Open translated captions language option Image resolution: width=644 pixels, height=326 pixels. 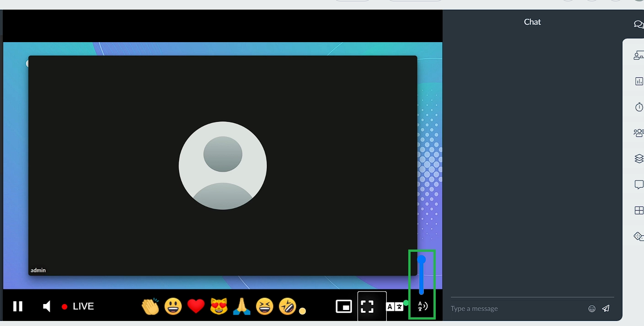(x=395, y=307)
